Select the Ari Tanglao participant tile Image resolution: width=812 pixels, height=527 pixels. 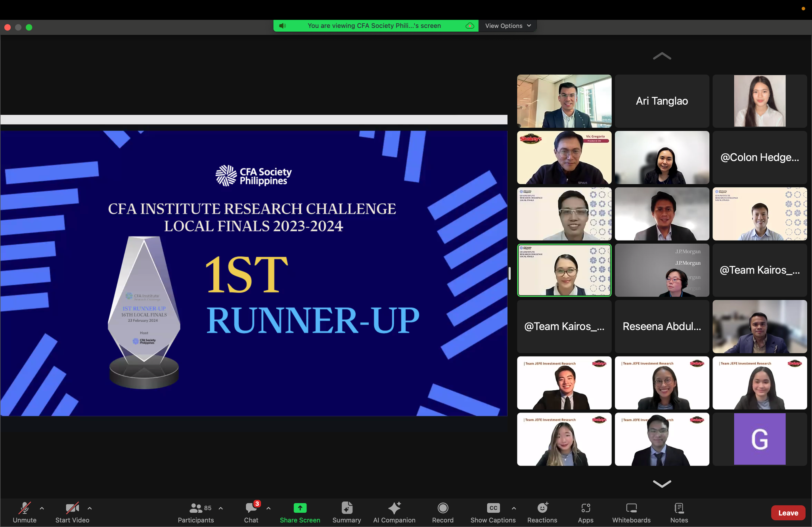click(662, 101)
